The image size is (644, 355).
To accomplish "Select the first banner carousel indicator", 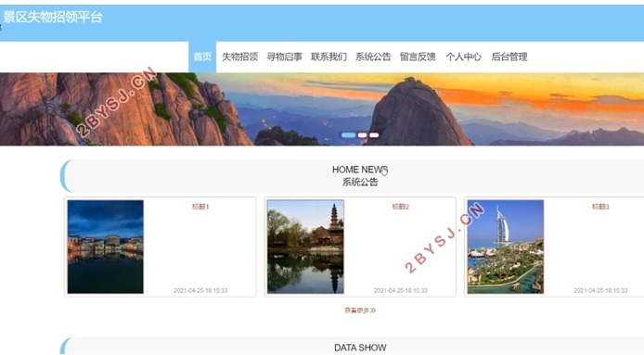I will [x=348, y=135].
